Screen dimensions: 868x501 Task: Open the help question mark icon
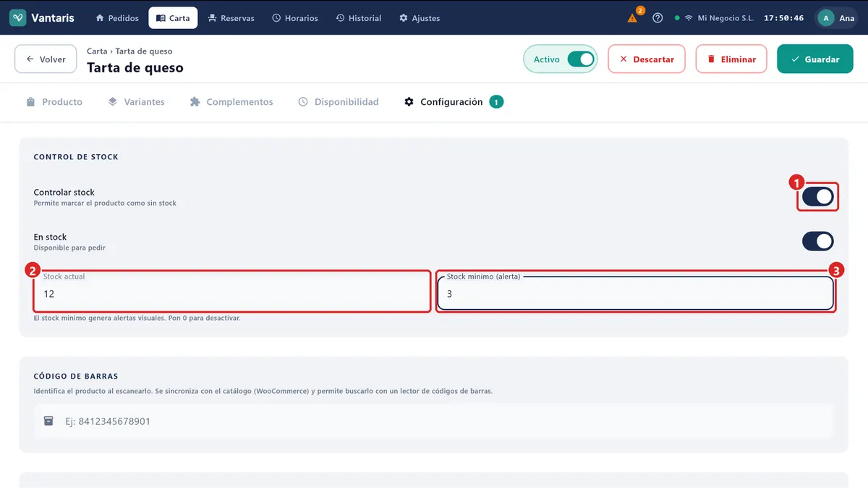[x=658, y=18]
